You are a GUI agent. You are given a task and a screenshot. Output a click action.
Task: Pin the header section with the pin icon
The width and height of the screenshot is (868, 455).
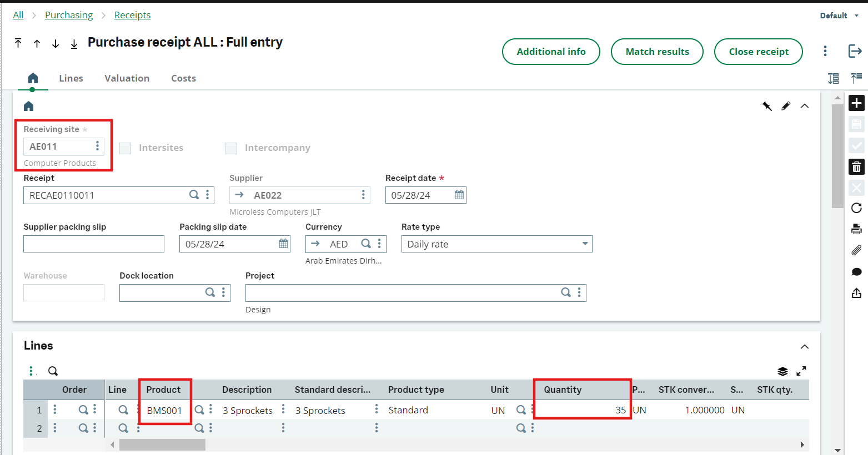click(767, 105)
